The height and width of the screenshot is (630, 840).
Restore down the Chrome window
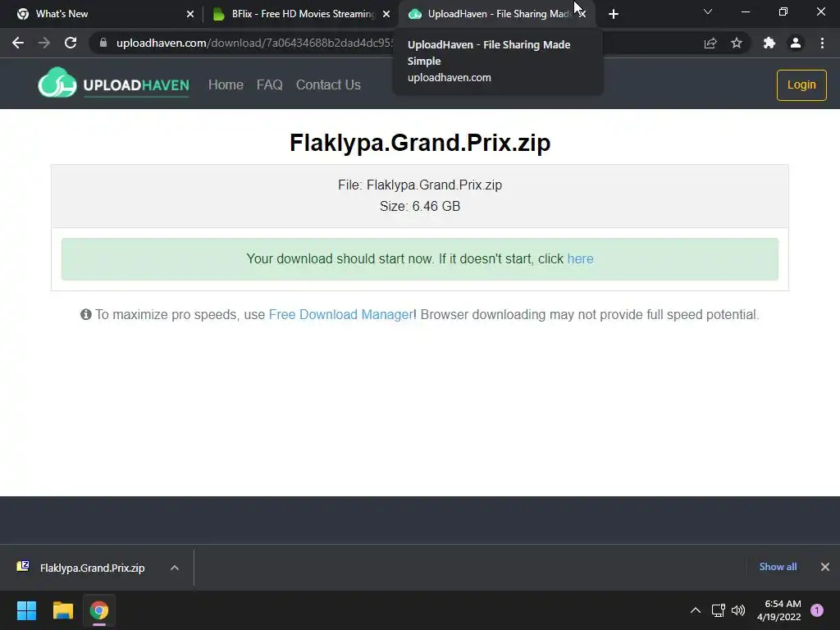point(783,11)
